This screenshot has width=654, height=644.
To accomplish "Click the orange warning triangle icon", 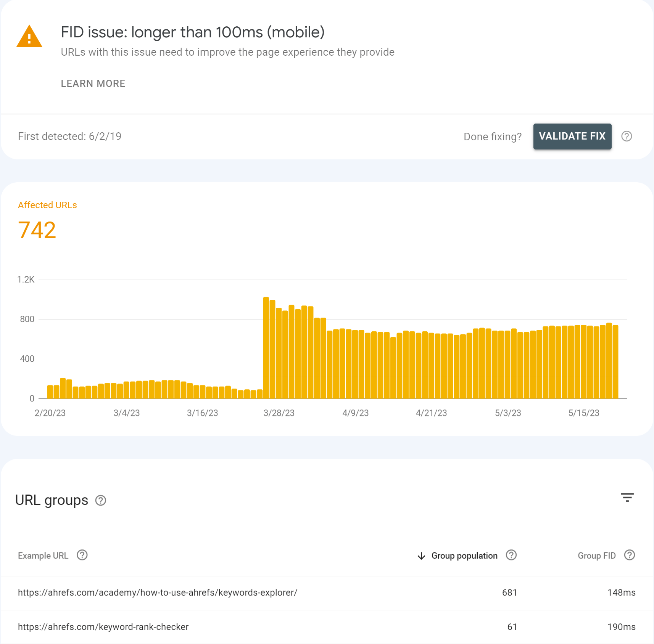I will [x=29, y=37].
